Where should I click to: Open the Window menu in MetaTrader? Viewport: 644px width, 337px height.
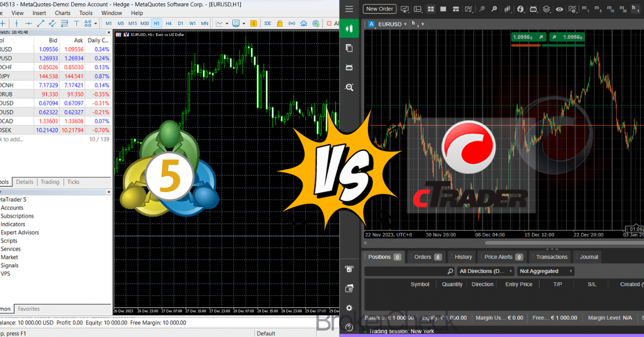112,13
